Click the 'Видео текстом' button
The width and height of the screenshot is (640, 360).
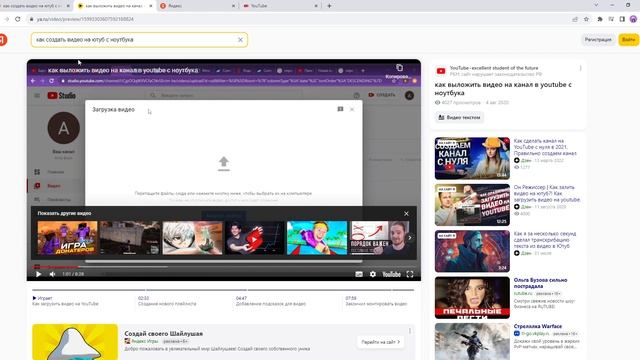(459, 118)
